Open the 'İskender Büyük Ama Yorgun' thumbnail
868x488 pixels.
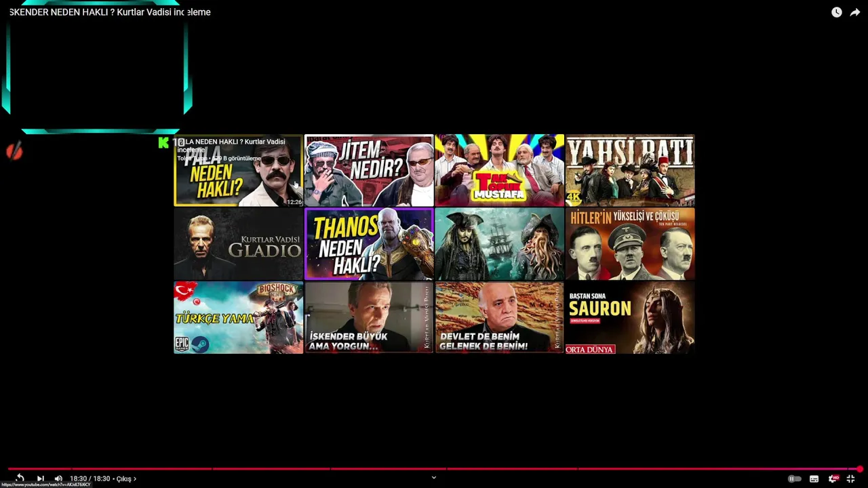[x=369, y=318]
